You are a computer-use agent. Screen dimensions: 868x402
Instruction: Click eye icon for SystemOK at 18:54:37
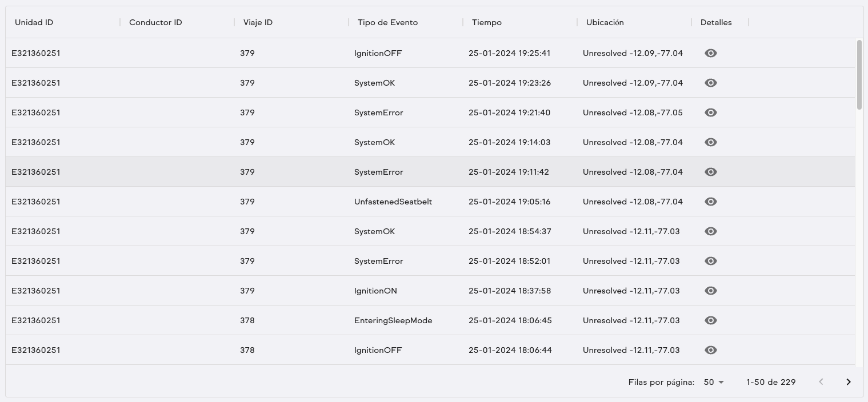pos(710,231)
